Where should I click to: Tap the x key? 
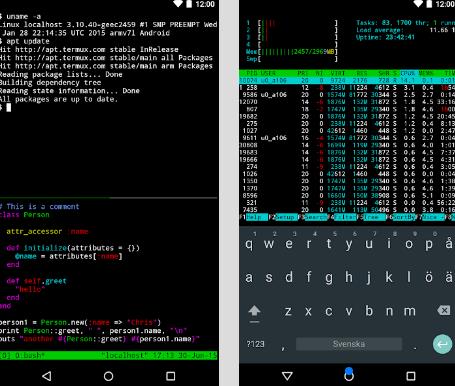pyautogui.click(x=308, y=311)
